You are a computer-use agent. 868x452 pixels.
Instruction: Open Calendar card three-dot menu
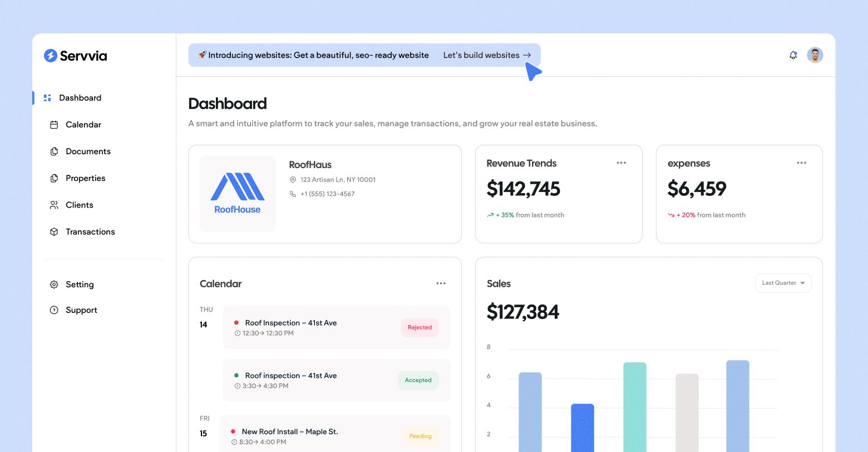(441, 283)
